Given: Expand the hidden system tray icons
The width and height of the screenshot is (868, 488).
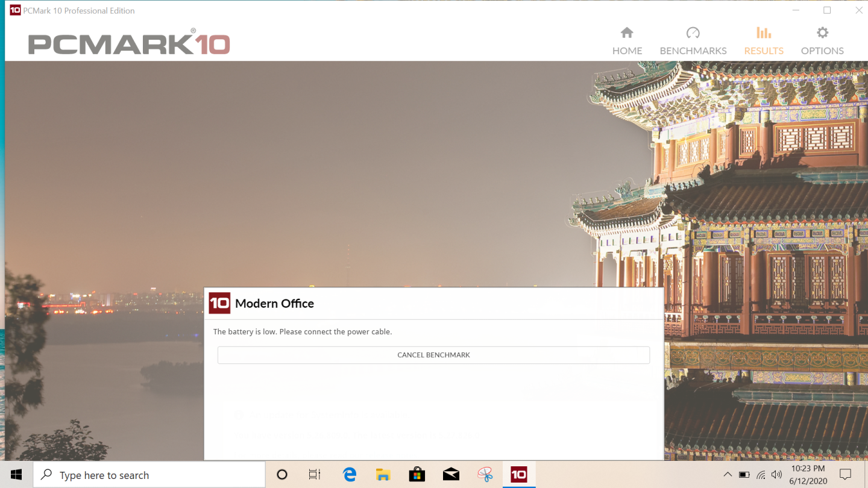Looking at the screenshot, I should (x=728, y=475).
